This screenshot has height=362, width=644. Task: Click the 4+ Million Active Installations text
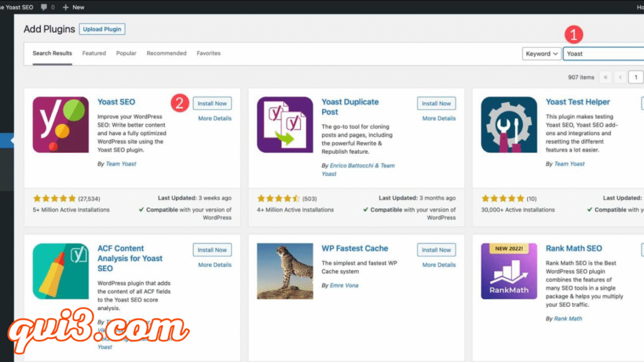[296, 210]
